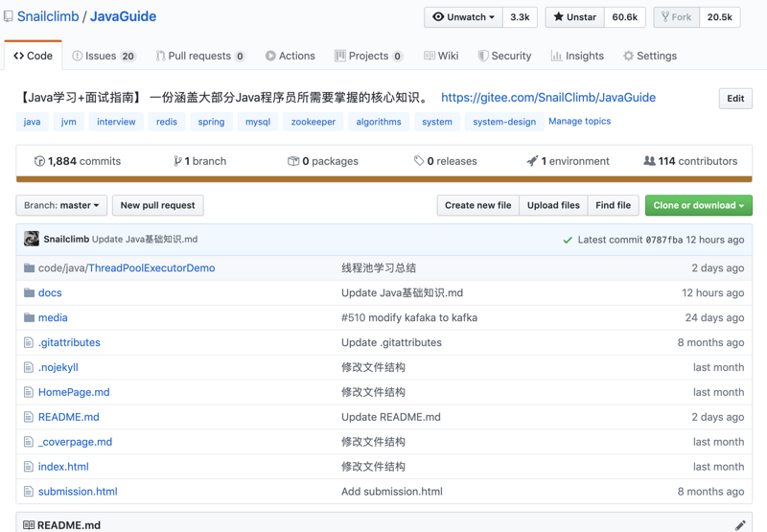Click the file icon beside .gitattributes

coord(29,343)
